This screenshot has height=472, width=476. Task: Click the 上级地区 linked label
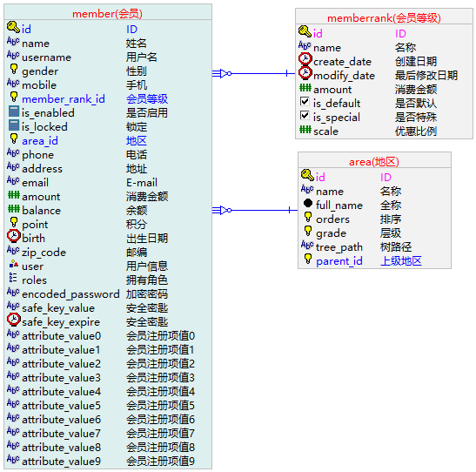click(400, 261)
